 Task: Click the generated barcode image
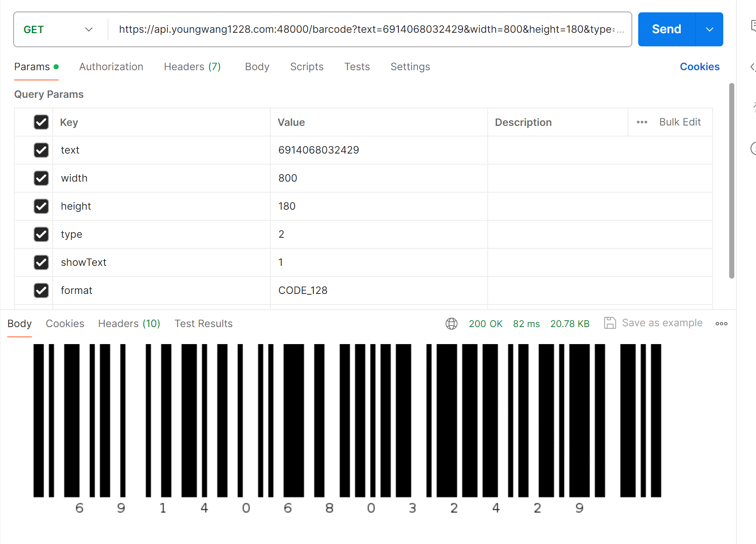[347, 429]
